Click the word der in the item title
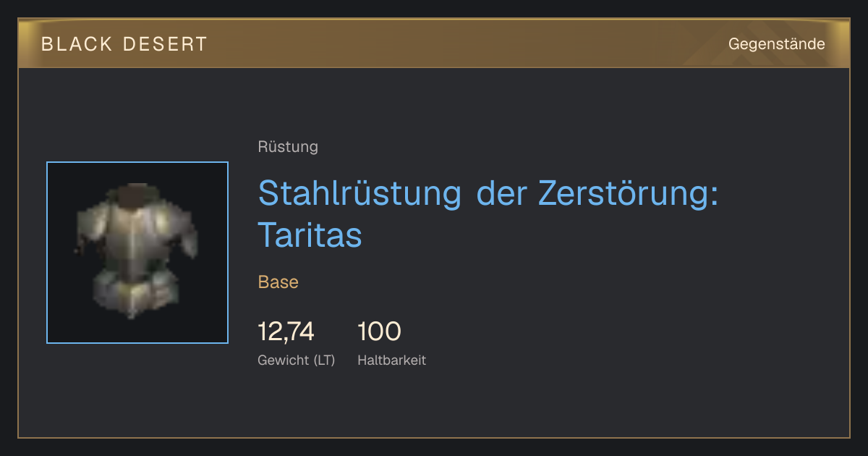 (x=500, y=193)
